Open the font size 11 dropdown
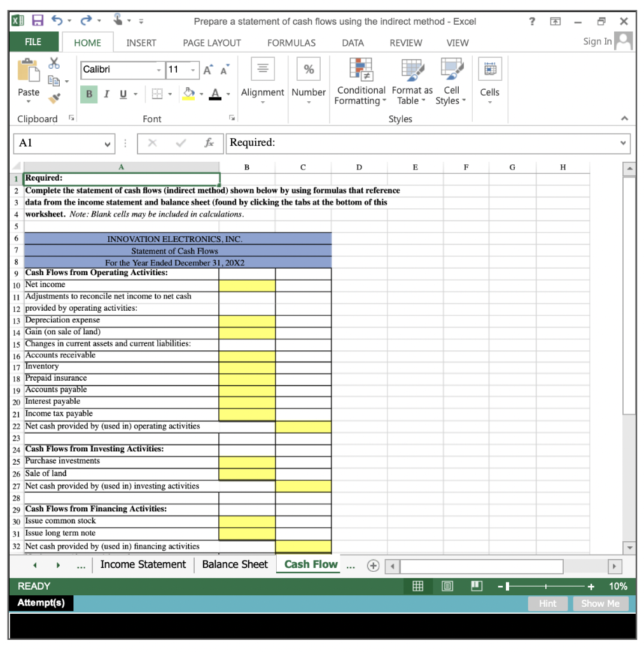 click(193, 70)
